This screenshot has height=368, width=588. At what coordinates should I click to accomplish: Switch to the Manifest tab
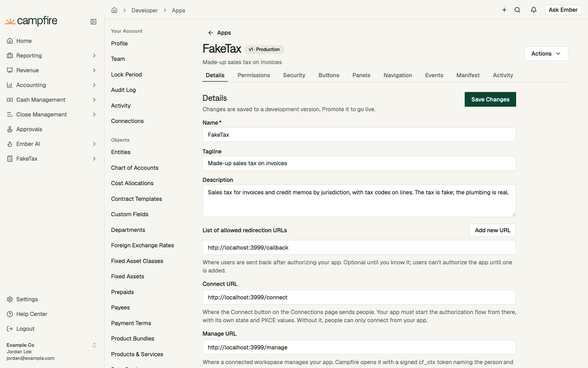468,75
